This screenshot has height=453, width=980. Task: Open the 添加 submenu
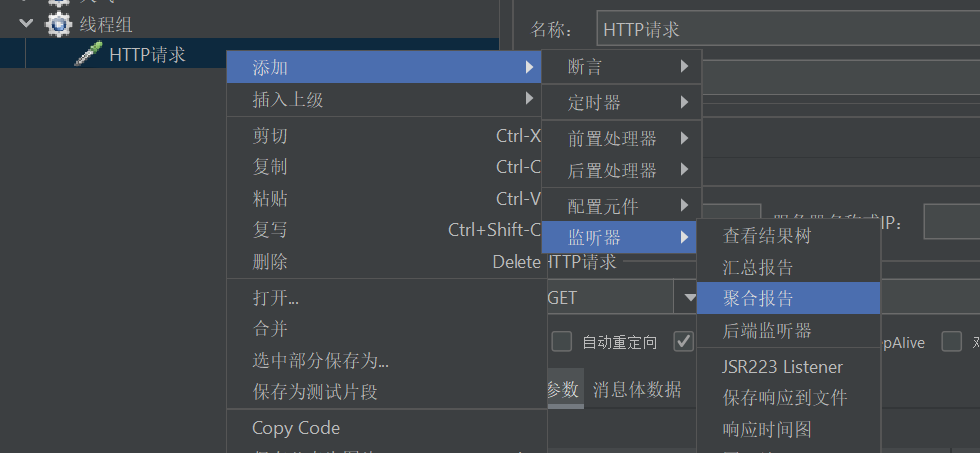384,67
